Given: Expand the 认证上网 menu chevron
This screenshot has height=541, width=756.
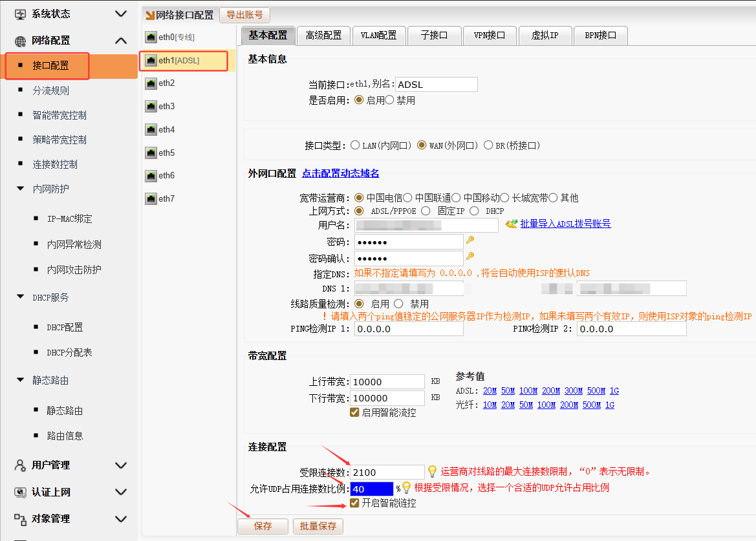Looking at the screenshot, I should click(x=121, y=492).
